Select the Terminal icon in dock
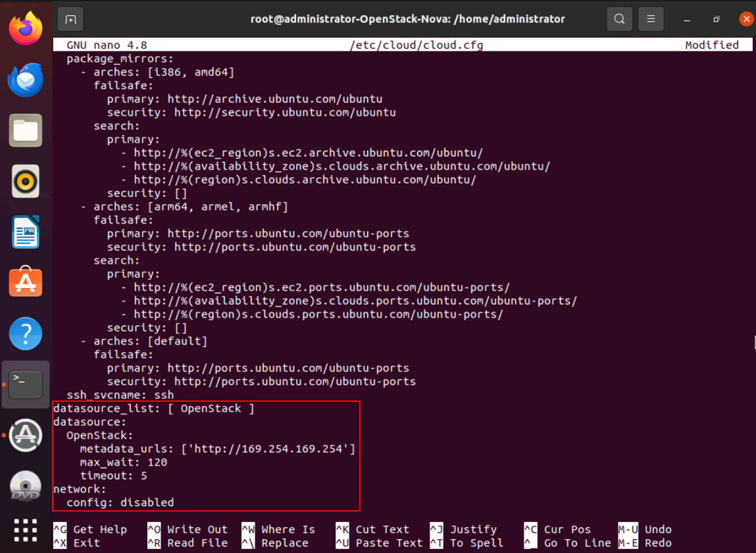This screenshot has width=756, height=553. (26, 385)
